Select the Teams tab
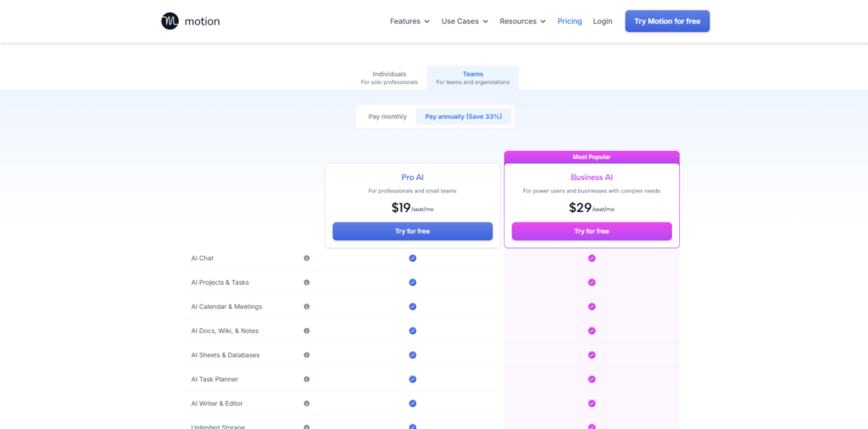This screenshot has width=868, height=429. [473, 78]
